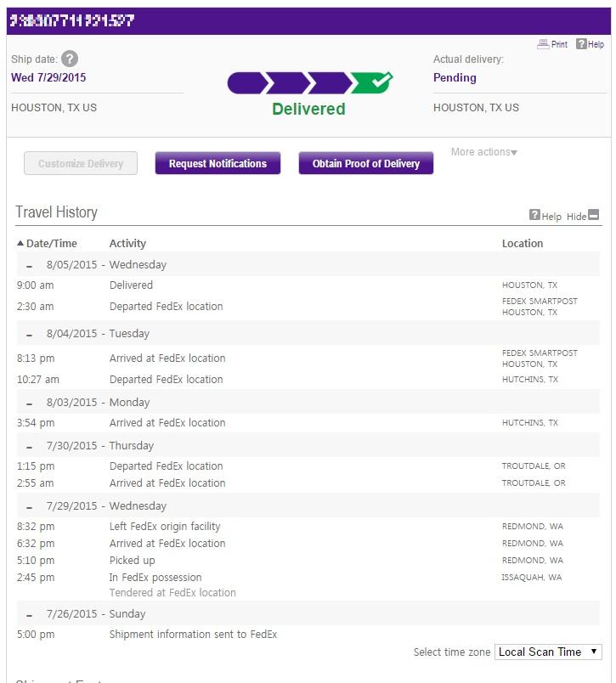Click Request Notifications button
616x683 pixels.
click(218, 164)
